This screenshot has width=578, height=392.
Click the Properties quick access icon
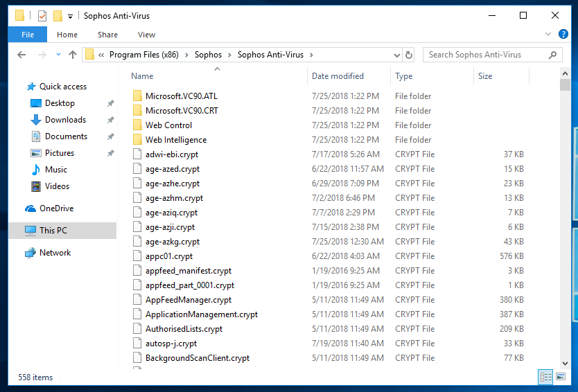tap(42, 16)
